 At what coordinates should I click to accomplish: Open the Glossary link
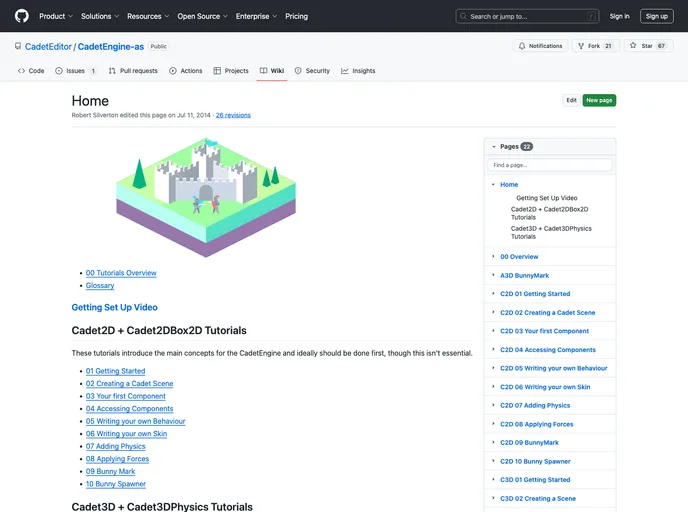point(100,285)
